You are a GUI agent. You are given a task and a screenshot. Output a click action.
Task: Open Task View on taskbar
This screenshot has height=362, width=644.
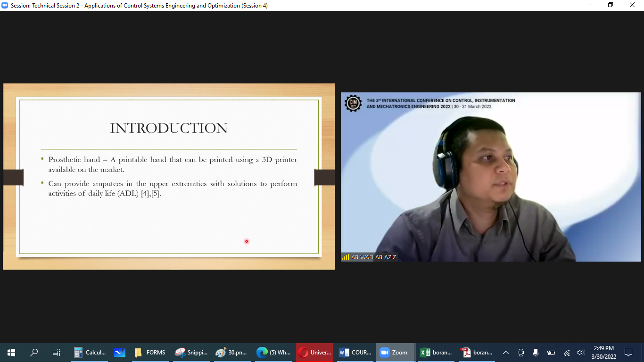click(x=56, y=353)
